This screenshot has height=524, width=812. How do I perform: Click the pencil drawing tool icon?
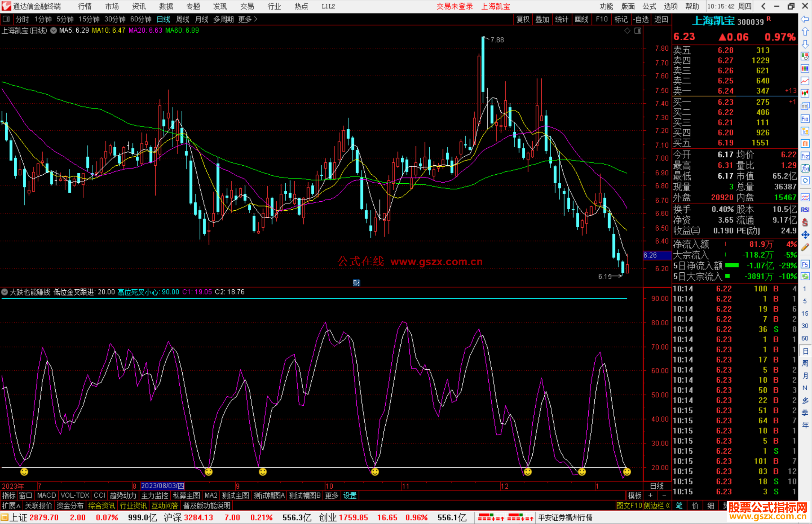pyautogui.click(x=805, y=247)
